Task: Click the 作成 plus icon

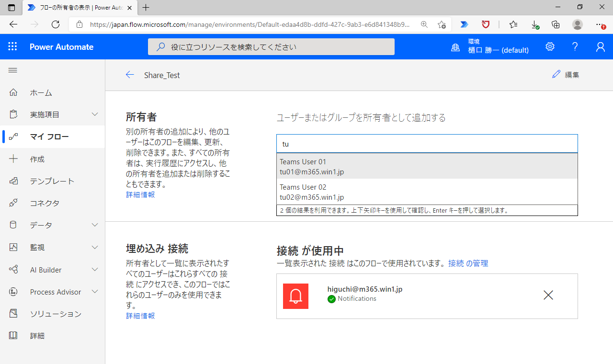Action: click(x=13, y=159)
